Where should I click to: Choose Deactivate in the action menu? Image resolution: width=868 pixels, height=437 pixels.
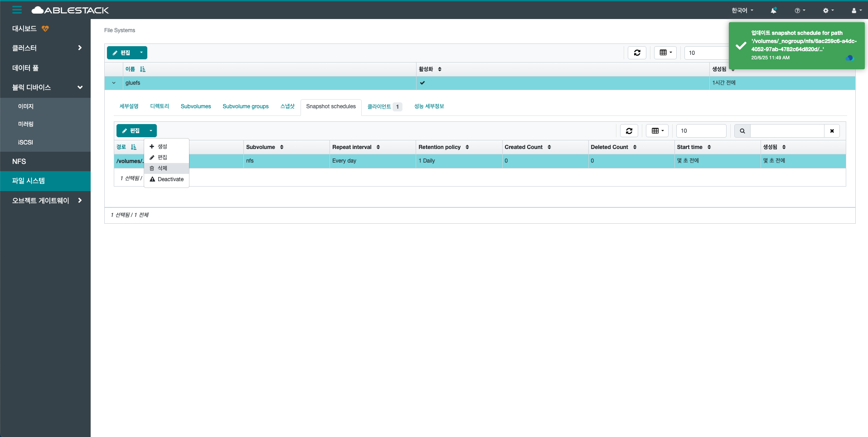pyautogui.click(x=170, y=179)
